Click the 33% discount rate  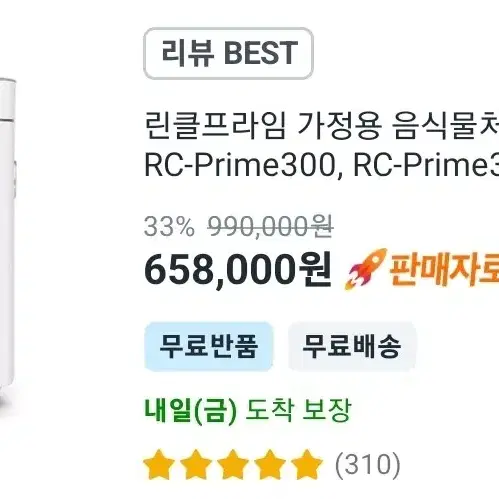pos(169,227)
